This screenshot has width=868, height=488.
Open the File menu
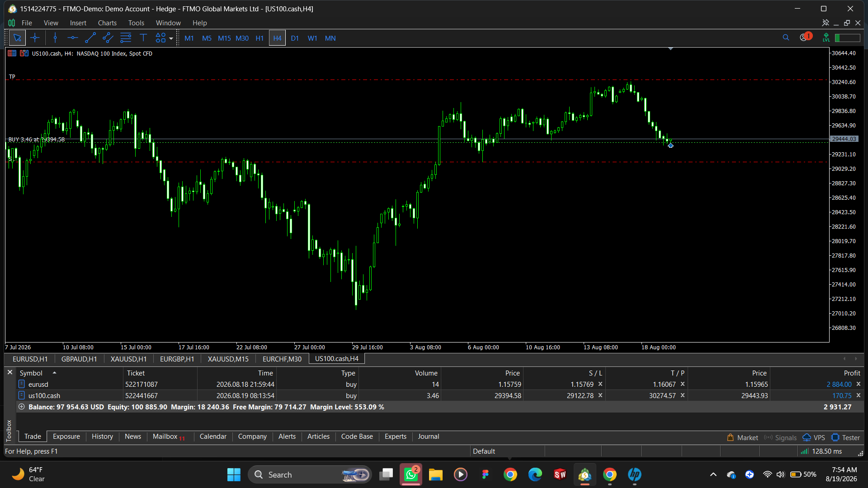(27, 23)
